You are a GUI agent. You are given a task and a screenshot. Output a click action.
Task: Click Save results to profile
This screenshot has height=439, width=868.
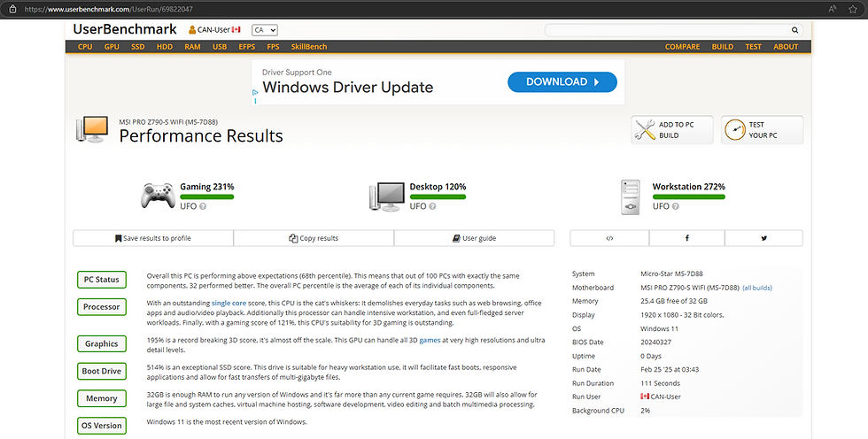point(153,238)
